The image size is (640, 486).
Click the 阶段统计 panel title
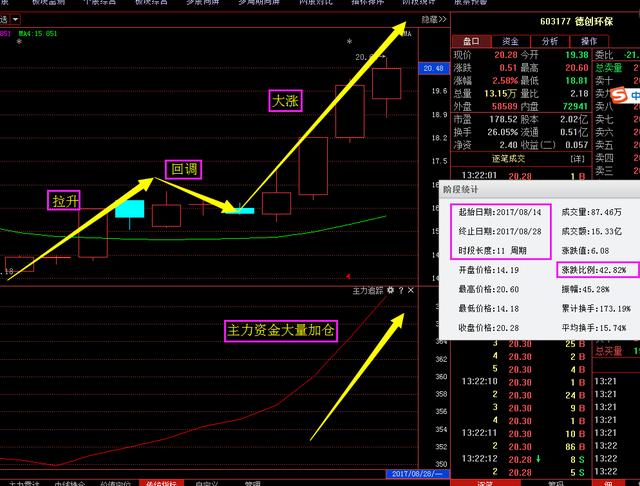461,188
